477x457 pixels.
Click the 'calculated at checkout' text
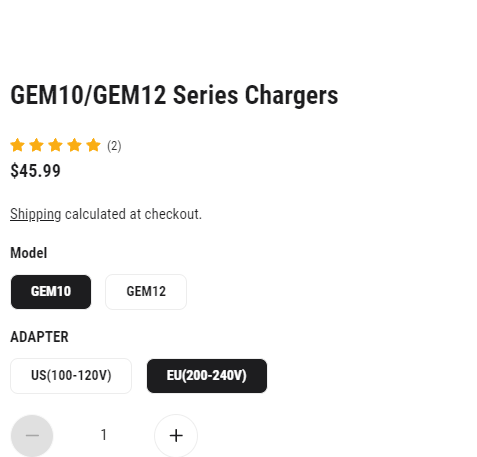(x=133, y=214)
